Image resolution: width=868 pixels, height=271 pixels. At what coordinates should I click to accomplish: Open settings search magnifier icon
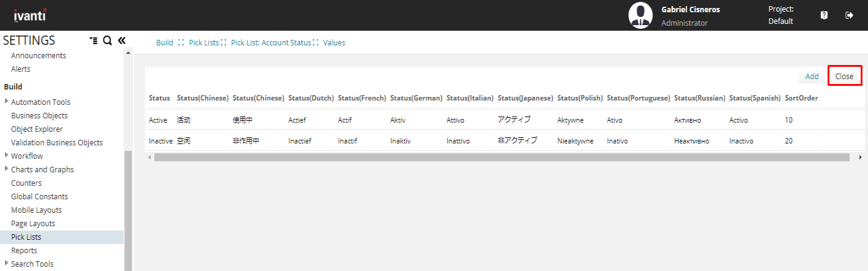point(107,40)
